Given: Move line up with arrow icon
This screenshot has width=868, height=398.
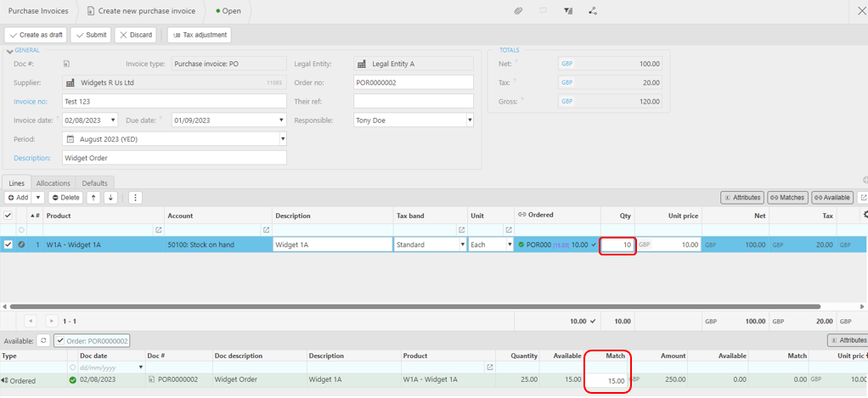Looking at the screenshot, I should (x=94, y=198).
